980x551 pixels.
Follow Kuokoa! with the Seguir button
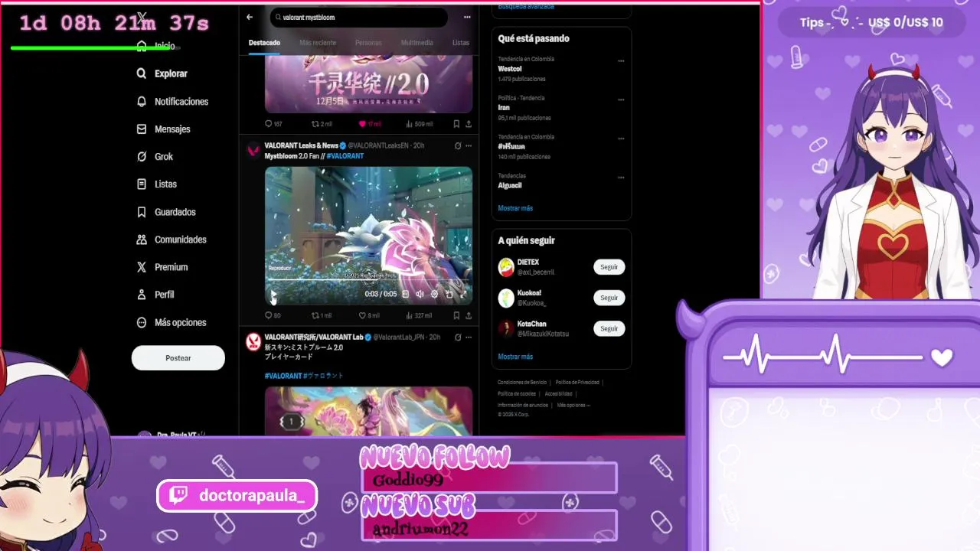pyautogui.click(x=609, y=298)
